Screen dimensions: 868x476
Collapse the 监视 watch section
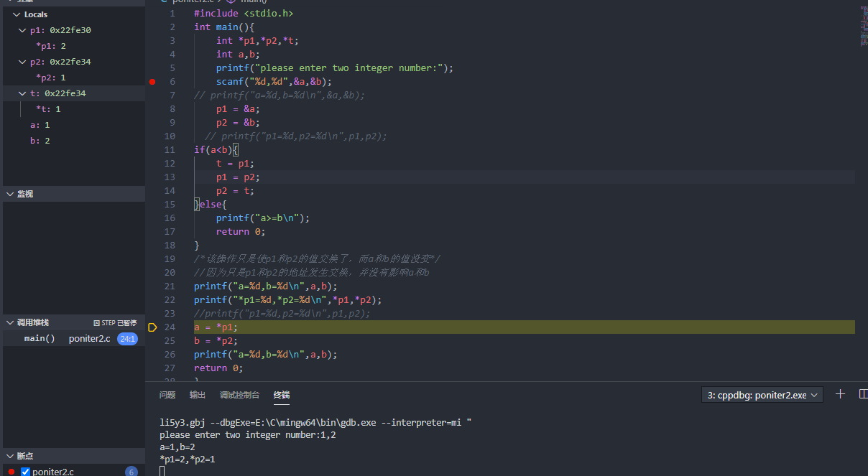point(9,194)
